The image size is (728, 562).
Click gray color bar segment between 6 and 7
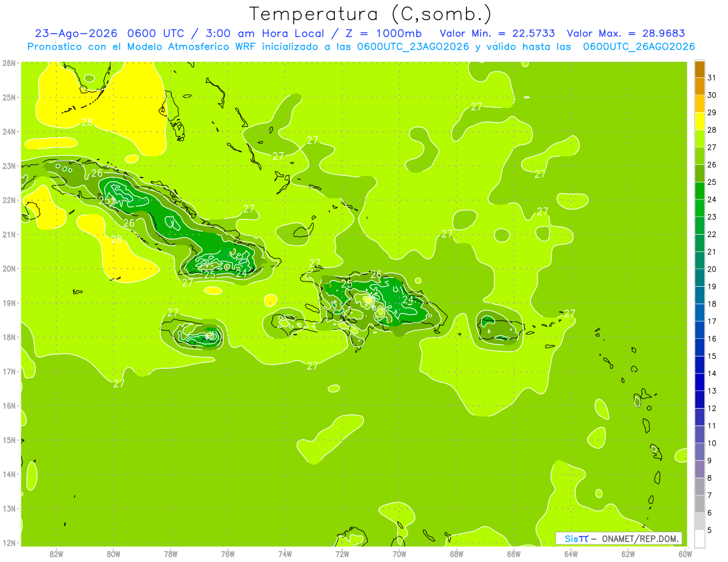click(x=699, y=504)
